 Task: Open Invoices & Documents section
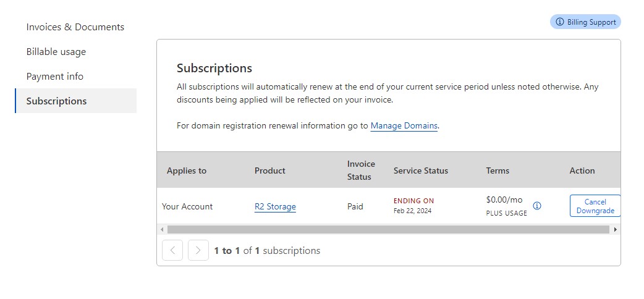click(75, 27)
